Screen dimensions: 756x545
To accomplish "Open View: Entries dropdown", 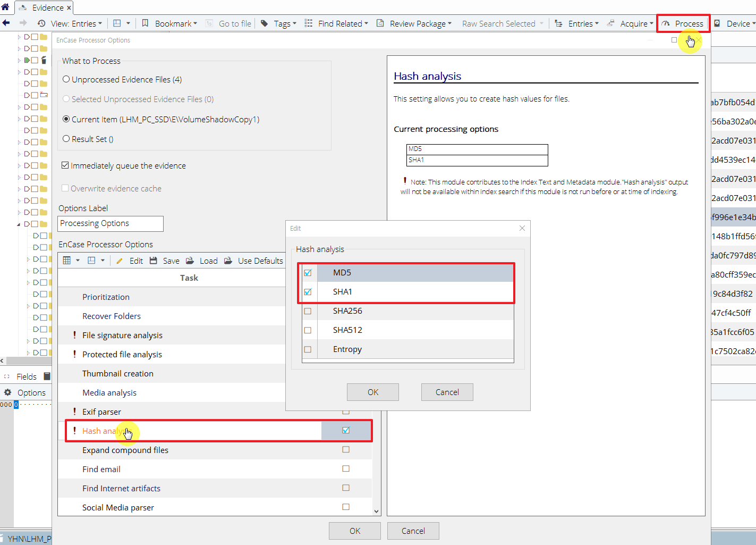I will [x=76, y=23].
